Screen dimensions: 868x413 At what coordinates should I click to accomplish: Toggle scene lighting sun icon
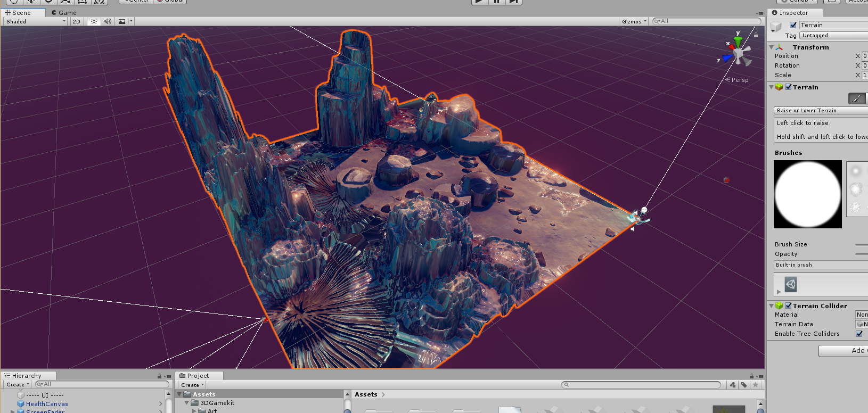pyautogui.click(x=94, y=21)
